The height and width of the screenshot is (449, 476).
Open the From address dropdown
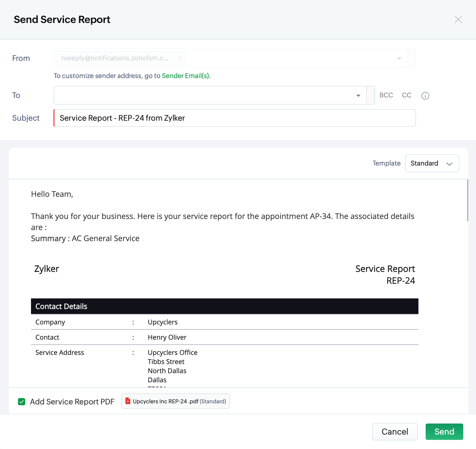coord(399,58)
